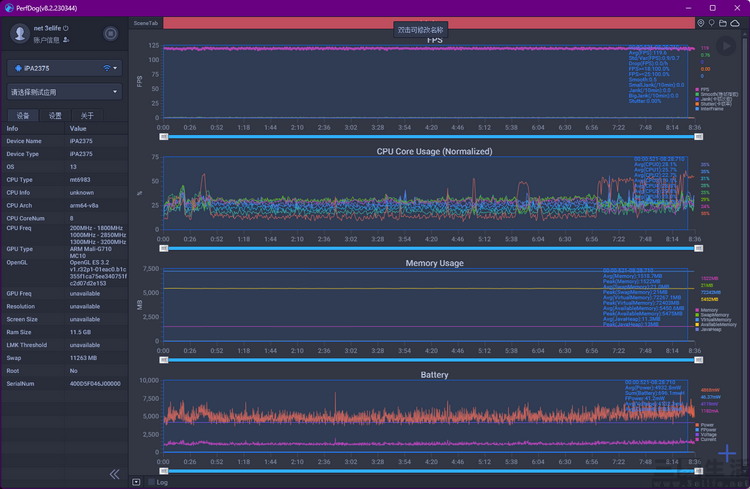750x489 pixels.
Task: Switch to the 设置 (Settings) tab
Action: click(x=55, y=115)
